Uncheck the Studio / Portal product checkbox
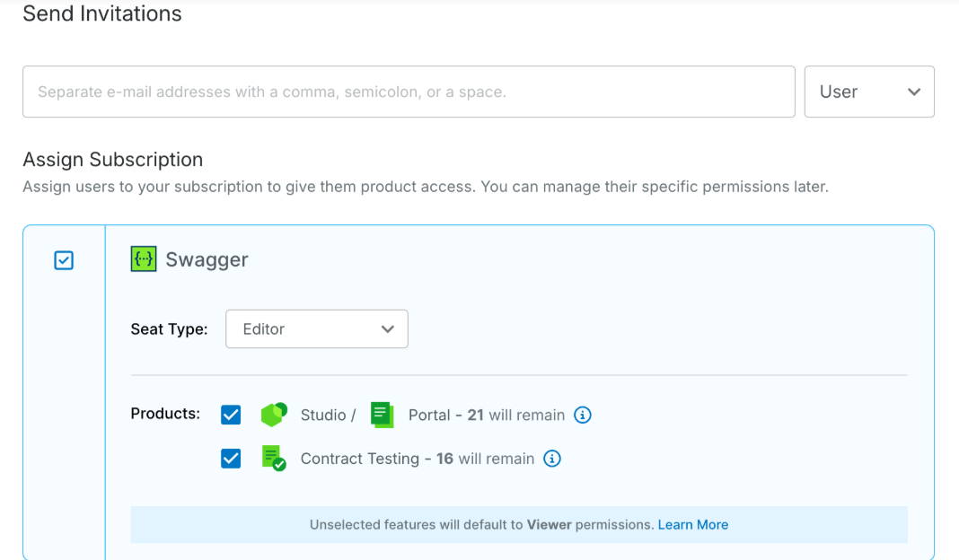The height and width of the screenshot is (560, 959). point(231,415)
